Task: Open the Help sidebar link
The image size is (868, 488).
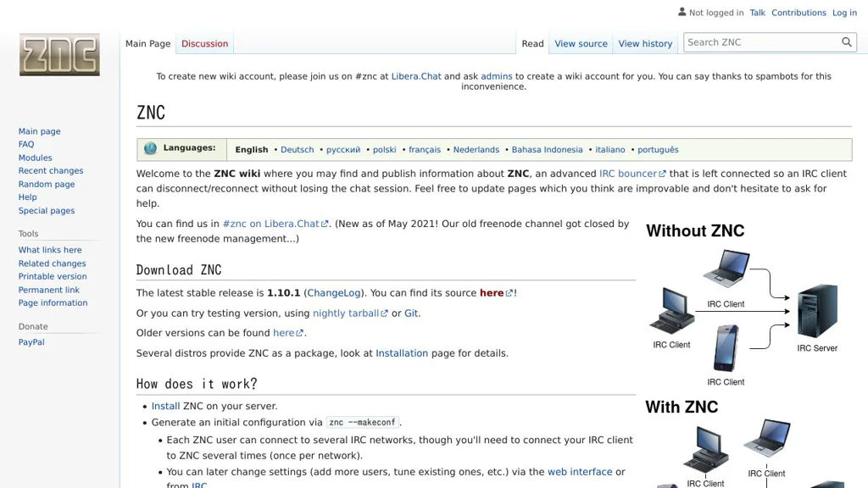Action: (x=28, y=197)
